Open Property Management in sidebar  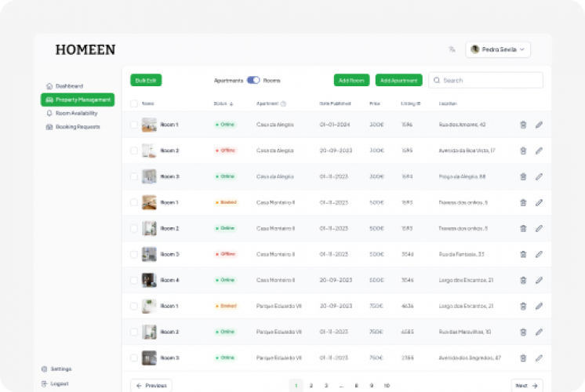pos(78,100)
